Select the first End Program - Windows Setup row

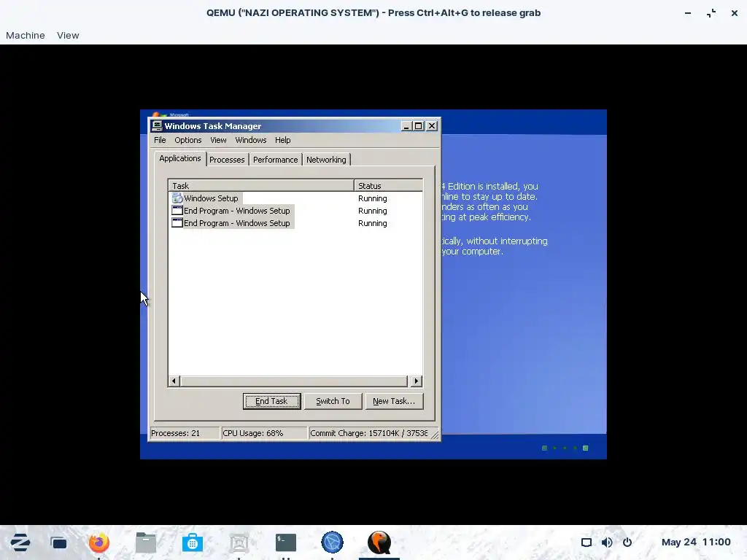point(295,211)
